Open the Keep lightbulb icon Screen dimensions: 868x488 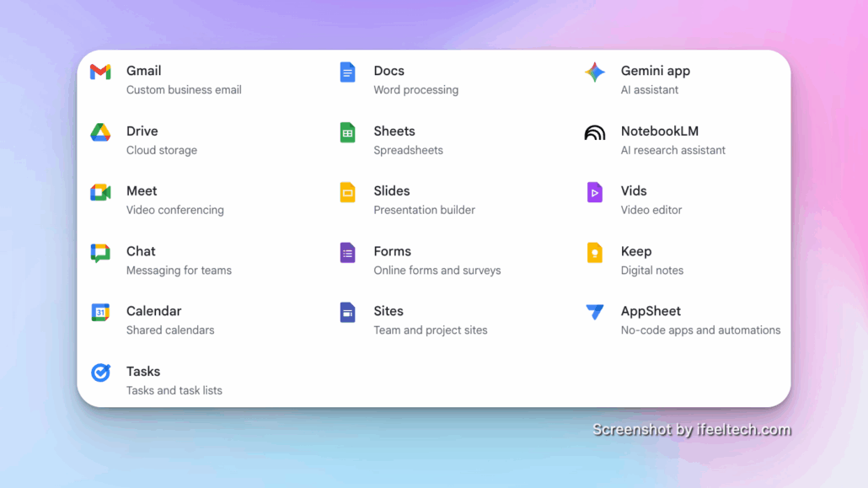tap(595, 252)
